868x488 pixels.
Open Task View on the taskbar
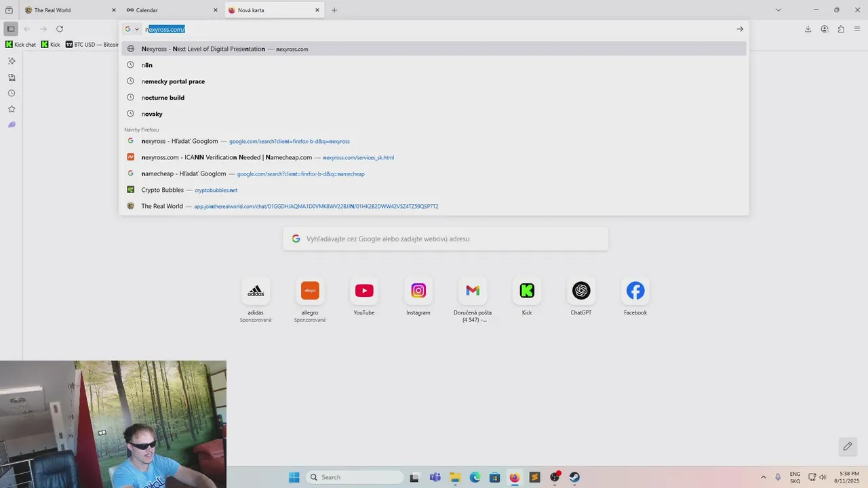[x=414, y=477]
